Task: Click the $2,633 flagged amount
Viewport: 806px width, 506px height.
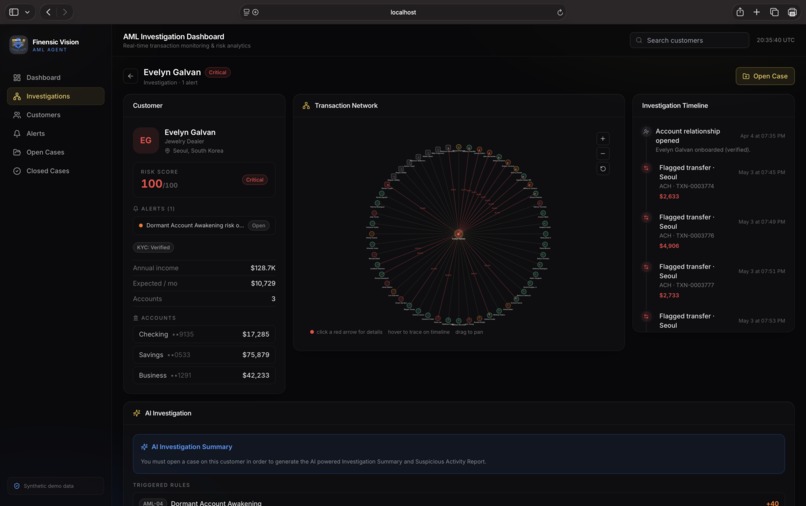Action: click(669, 196)
